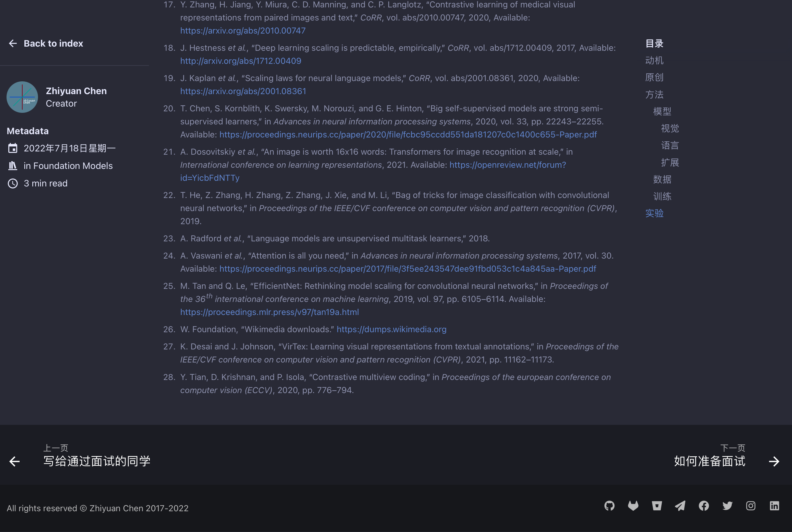Click 'Back to index'
Viewport: 792px width, 532px height.
(x=53, y=43)
